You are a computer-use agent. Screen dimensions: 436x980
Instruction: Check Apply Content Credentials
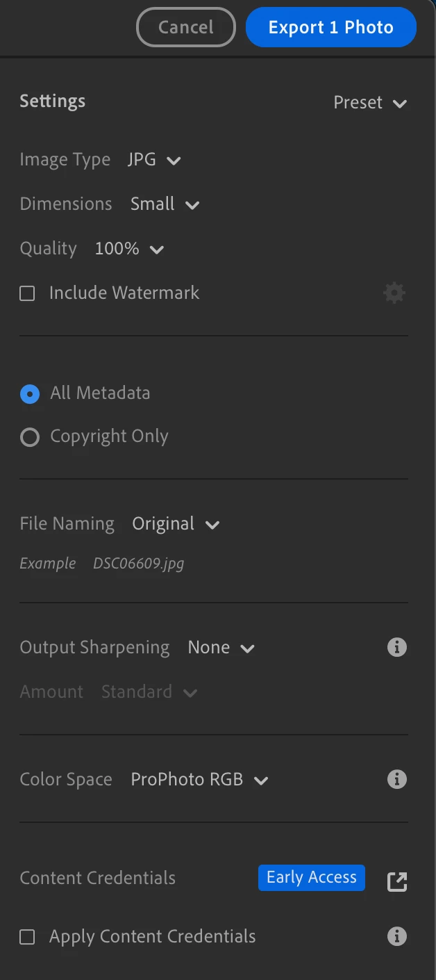[x=27, y=937]
